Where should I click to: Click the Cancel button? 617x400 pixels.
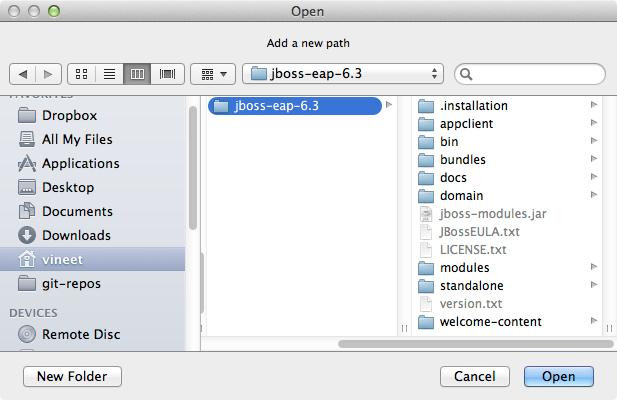pyautogui.click(x=474, y=376)
